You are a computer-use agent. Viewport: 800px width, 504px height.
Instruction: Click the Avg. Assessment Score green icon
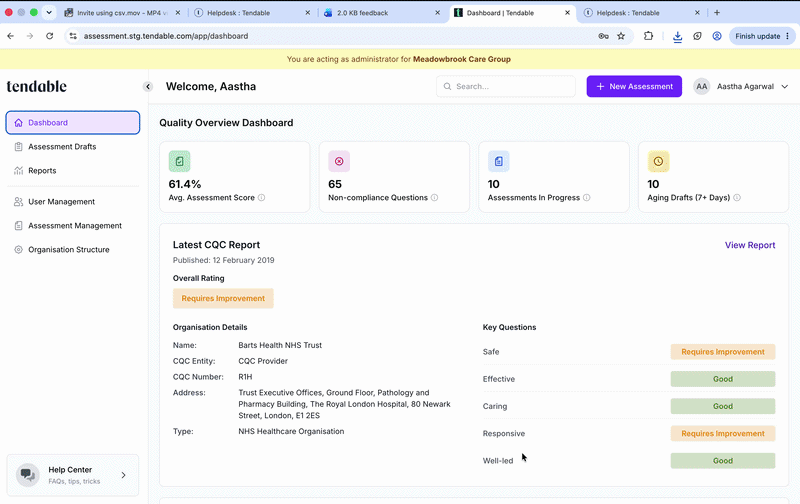(x=180, y=161)
